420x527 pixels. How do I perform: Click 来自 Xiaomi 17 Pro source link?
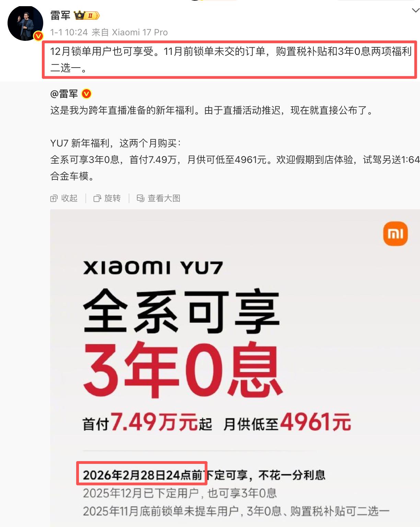[x=130, y=32]
